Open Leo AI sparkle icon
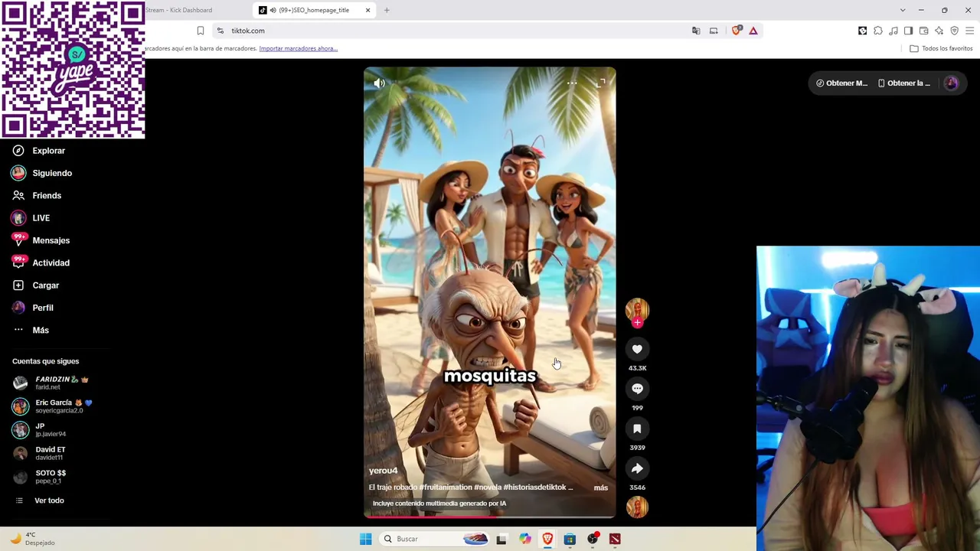980x551 pixels. [939, 31]
